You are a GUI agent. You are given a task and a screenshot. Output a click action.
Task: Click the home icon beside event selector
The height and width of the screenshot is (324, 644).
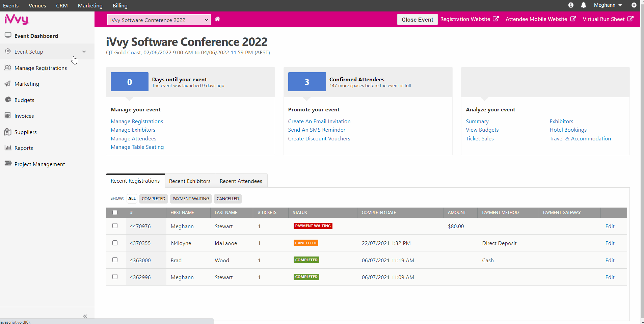[217, 19]
